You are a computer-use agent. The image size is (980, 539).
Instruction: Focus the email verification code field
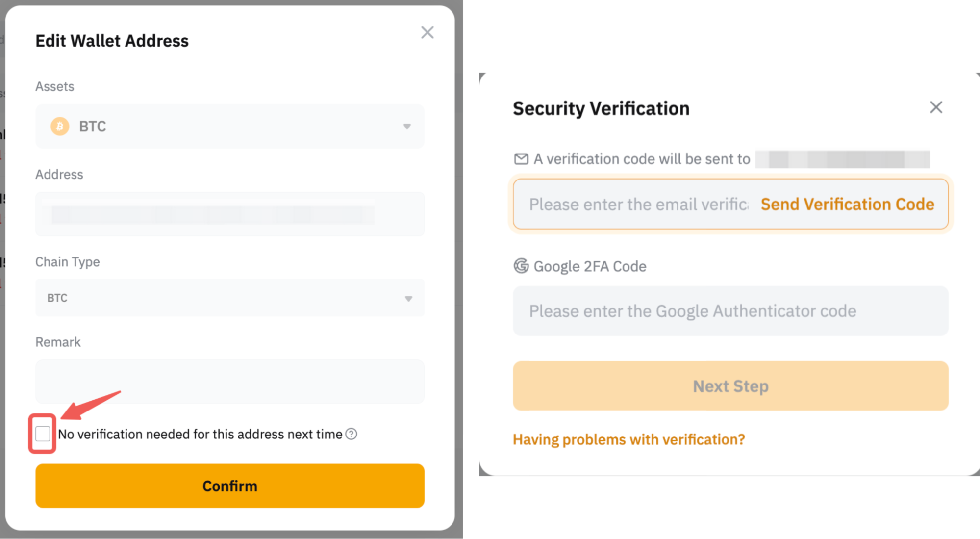click(x=637, y=204)
